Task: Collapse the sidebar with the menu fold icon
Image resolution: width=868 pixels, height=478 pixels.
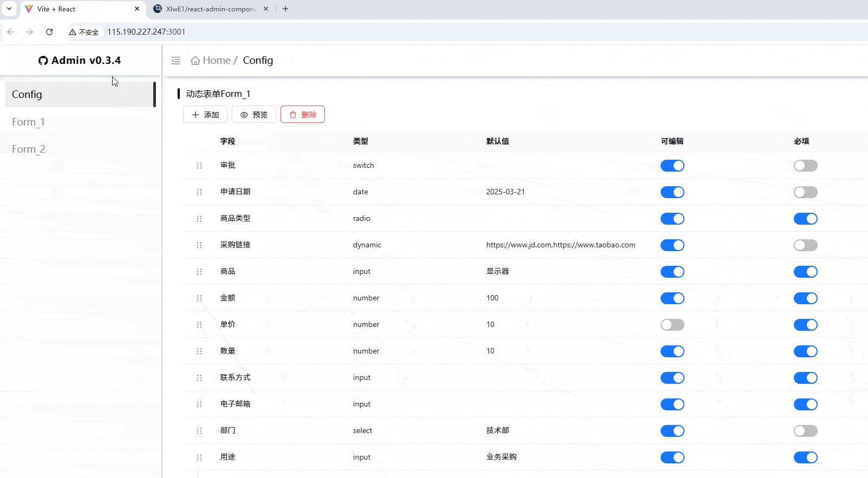Action: coord(176,61)
